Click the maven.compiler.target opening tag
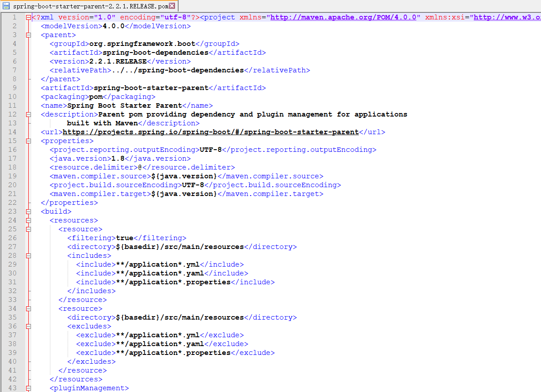This screenshot has width=541, height=392. tap(100, 194)
